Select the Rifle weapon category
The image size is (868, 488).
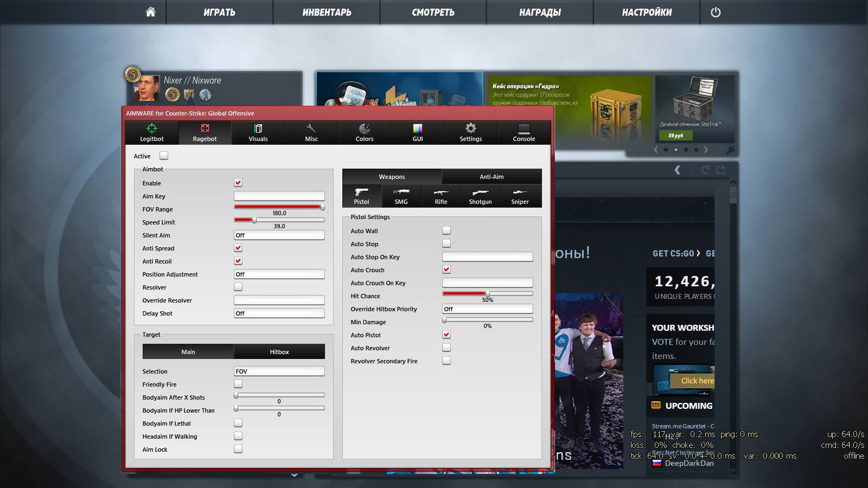tap(441, 196)
